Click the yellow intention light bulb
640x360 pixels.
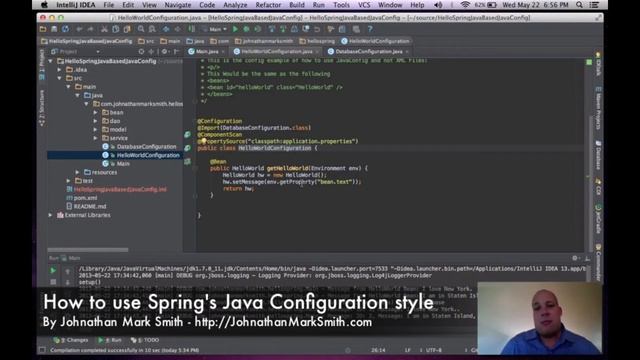tap(203, 141)
